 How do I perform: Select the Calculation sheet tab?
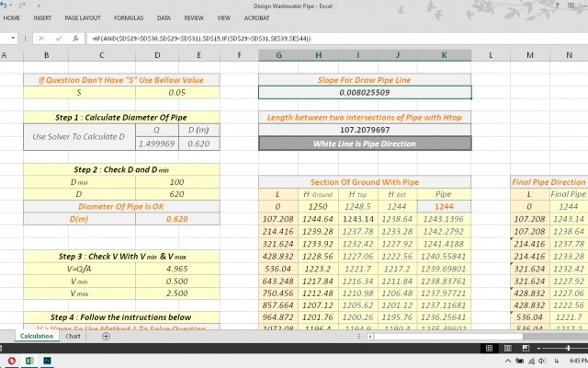tap(37, 336)
